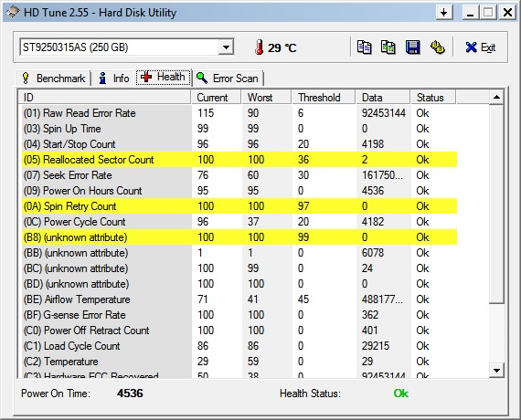Image resolution: width=521 pixels, height=420 pixels.
Task: Click the save floppy disk icon
Action: [x=412, y=47]
